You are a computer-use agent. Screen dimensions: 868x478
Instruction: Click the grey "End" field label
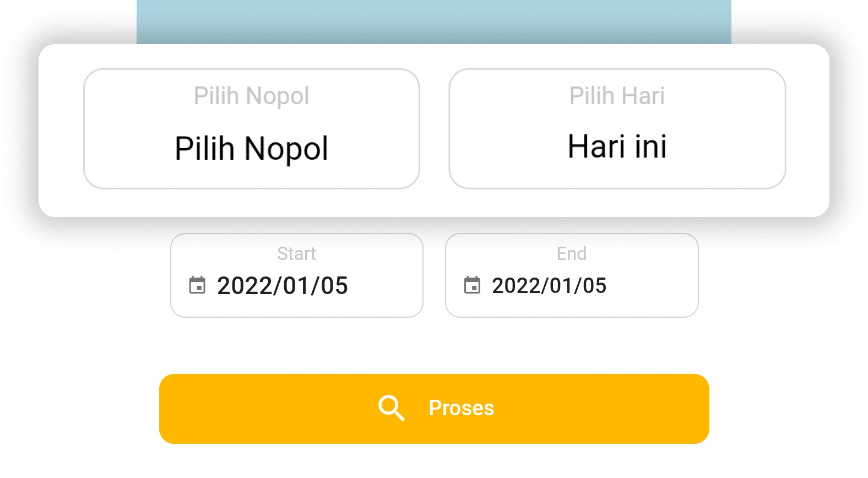point(571,253)
